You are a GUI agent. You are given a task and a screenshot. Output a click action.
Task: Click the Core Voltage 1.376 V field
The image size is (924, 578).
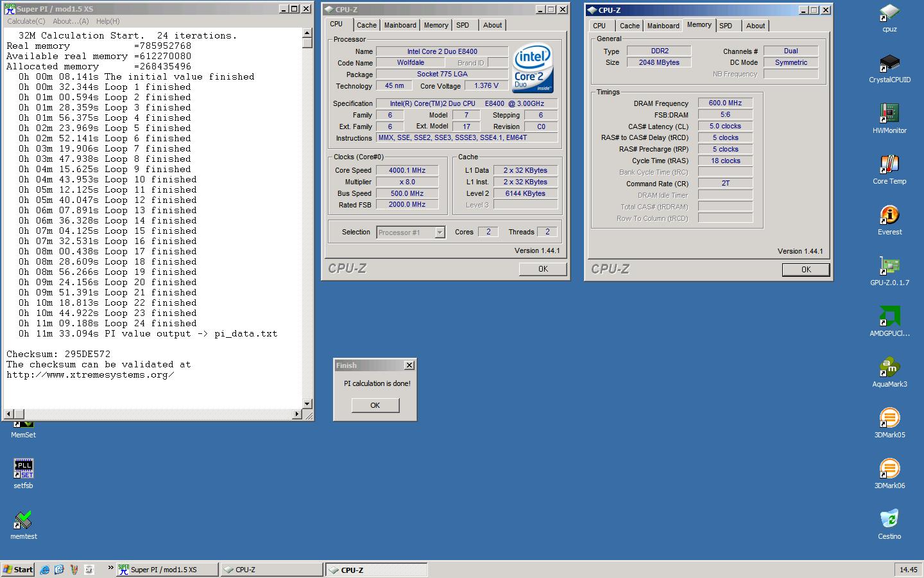coord(486,85)
